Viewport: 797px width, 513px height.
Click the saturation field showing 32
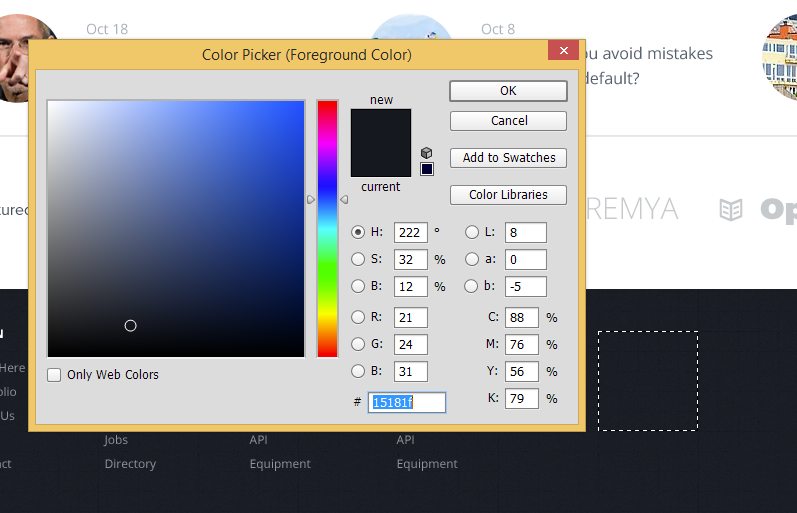411,259
